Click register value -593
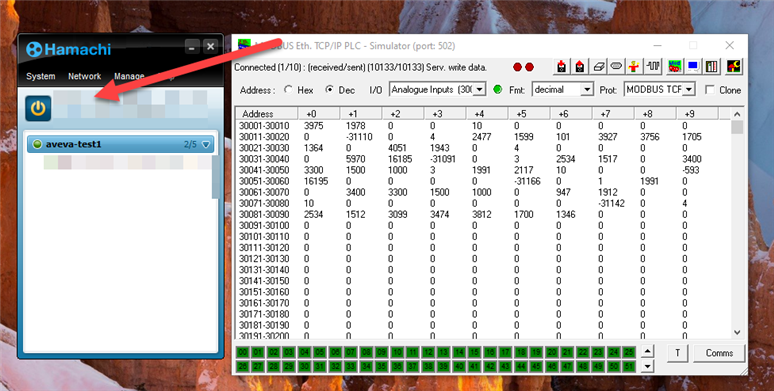Image resolution: width=774 pixels, height=391 pixels. [x=692, y=170]
